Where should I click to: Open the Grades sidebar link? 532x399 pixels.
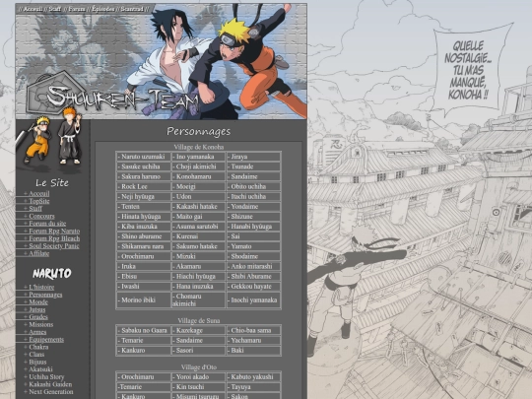point(38,316)
